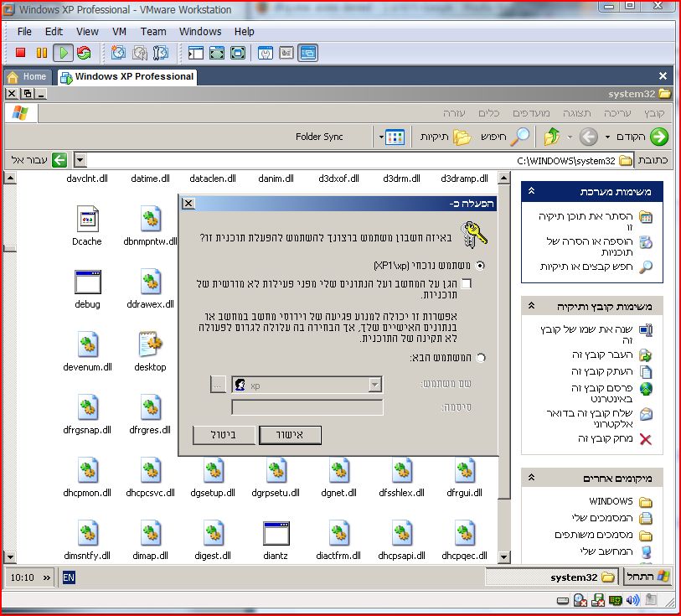Go up one folder level icon
Screen dimensions: 681x616
pos(552,137)
